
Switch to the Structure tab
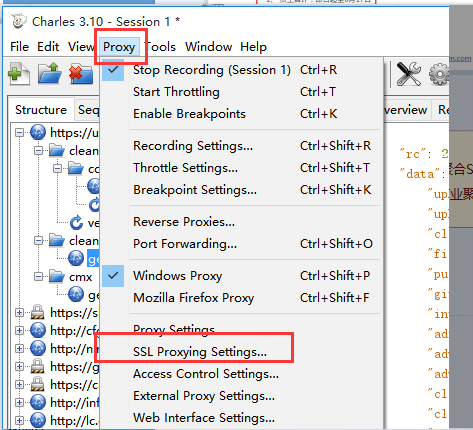tap(41, 110)
